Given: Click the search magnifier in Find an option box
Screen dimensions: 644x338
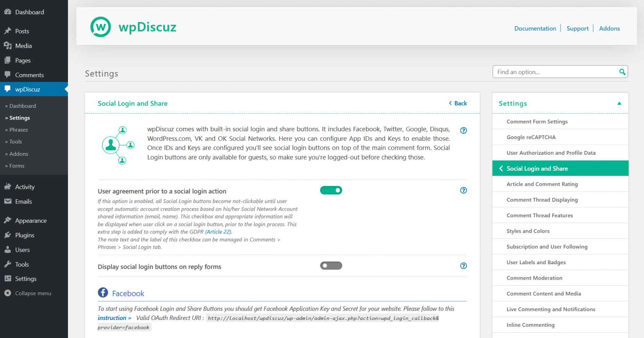Looking at the screenshot, I should pyautogui.click(x=622, y=72).
